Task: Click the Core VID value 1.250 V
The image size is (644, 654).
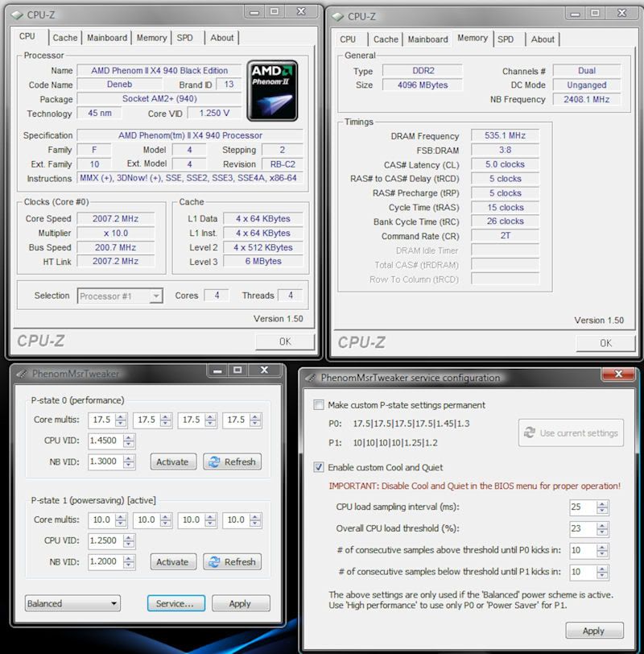Action: (214, 113)
